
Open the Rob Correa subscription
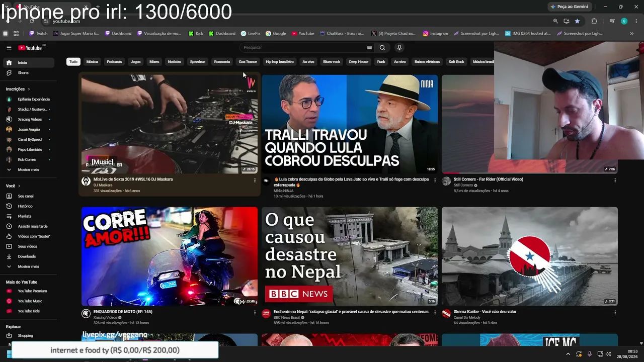click(28, 160)
